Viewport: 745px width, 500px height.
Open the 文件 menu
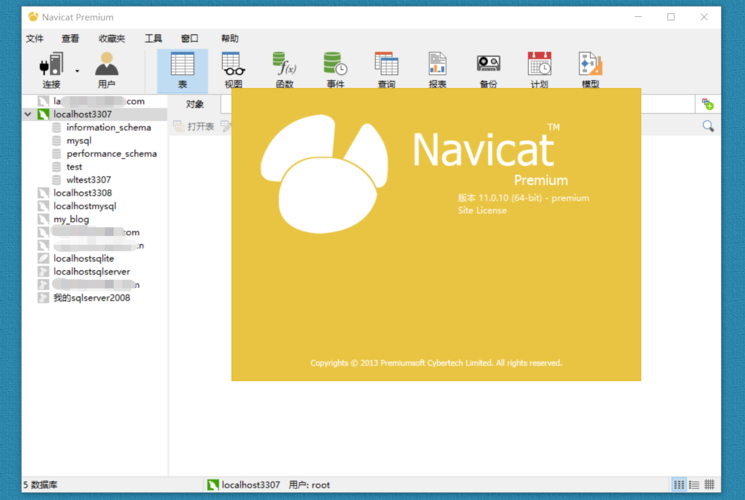tap(34, 38)
